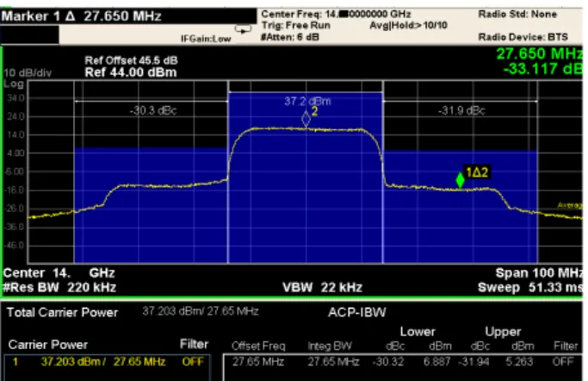Viewport: 588px width, 381px height.
Task: Click the 27.65 MHz Offset Freq cell
Action: [258, 362]
